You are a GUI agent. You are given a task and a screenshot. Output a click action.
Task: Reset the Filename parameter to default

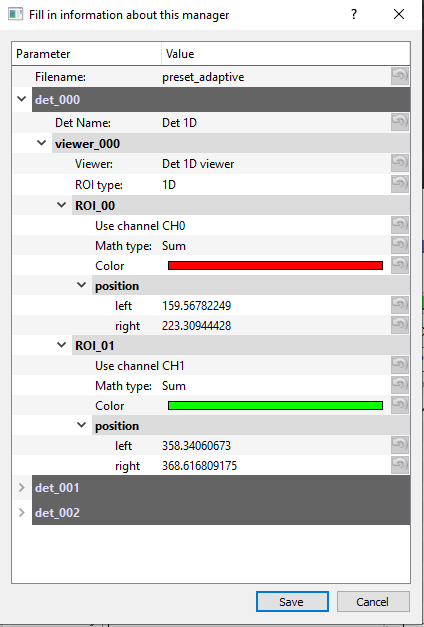[x=400, y=76]
